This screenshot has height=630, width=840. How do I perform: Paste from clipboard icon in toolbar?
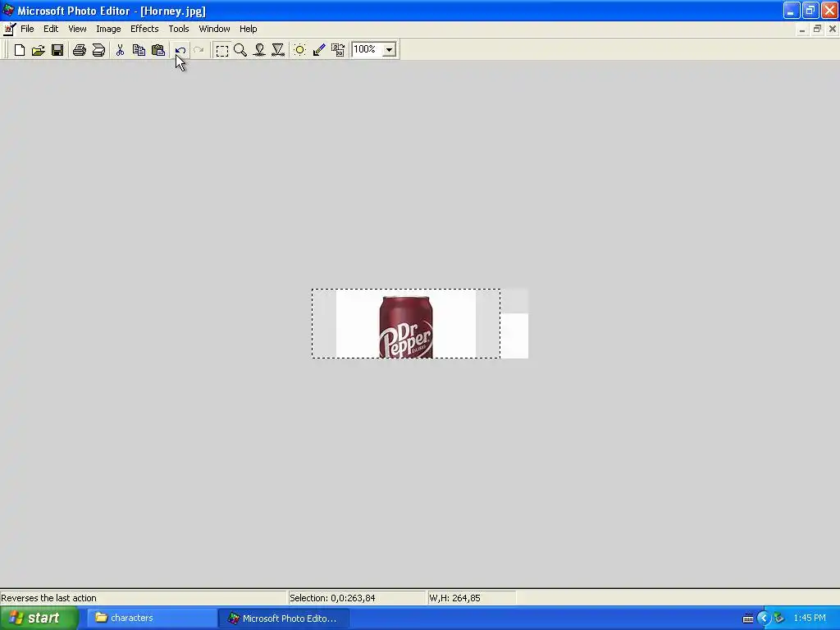158,50
